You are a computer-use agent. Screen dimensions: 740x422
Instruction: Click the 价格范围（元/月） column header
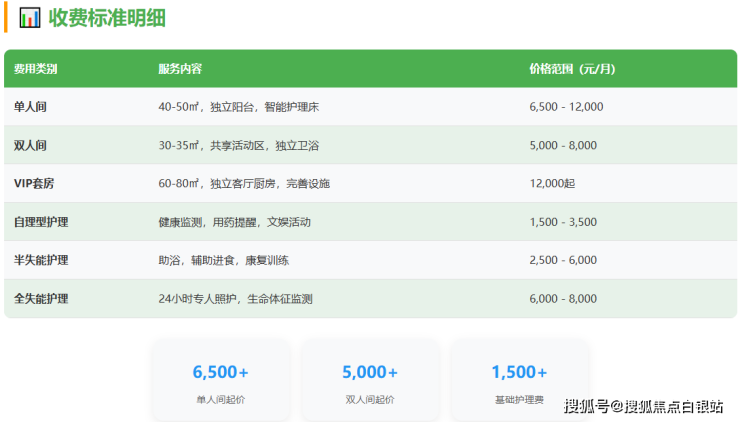[572, 69]
